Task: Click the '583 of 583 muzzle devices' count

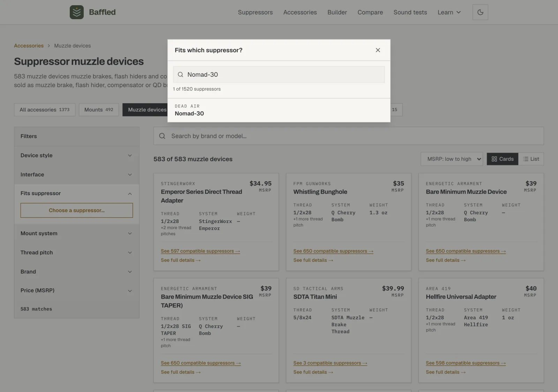Action: point(193,159)
